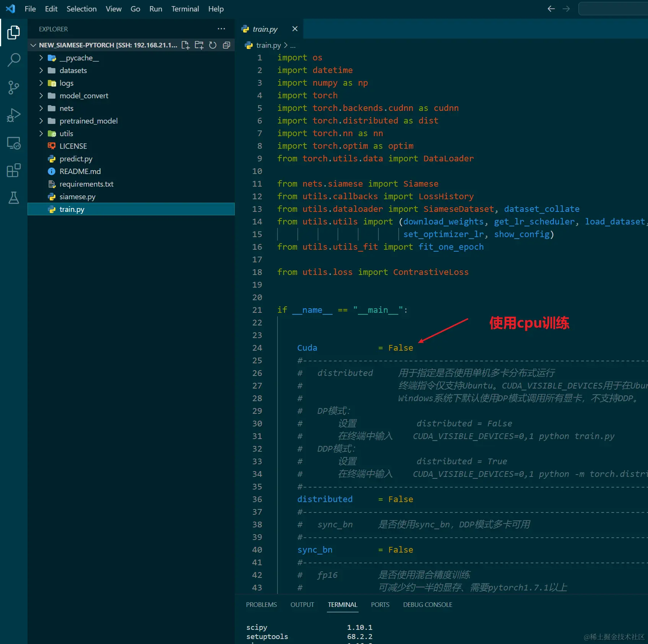The width and height of the screenshot is (648, 644).
Task: Click the VS Code logo icon
Action: 10,8
